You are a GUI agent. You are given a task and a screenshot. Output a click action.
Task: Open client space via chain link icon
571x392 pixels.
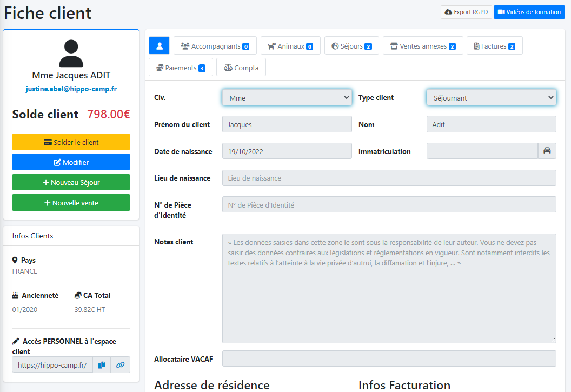(x=120, y=365)
